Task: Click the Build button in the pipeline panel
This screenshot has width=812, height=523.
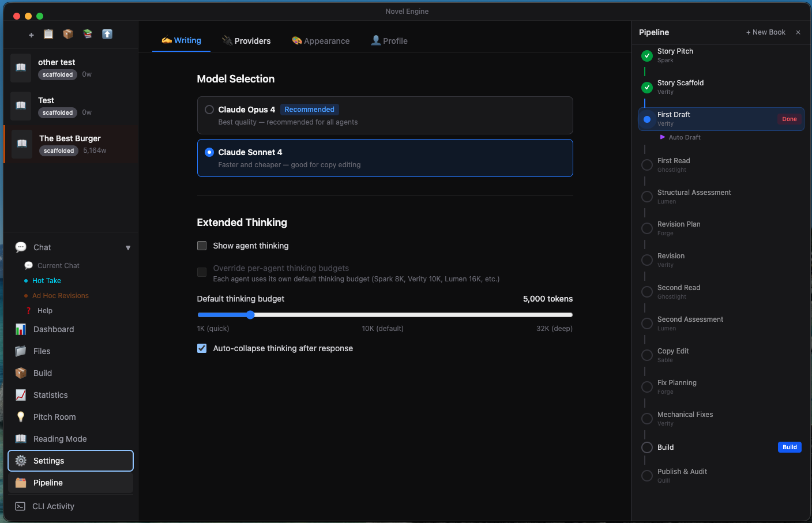Action: tap(790, 447)
